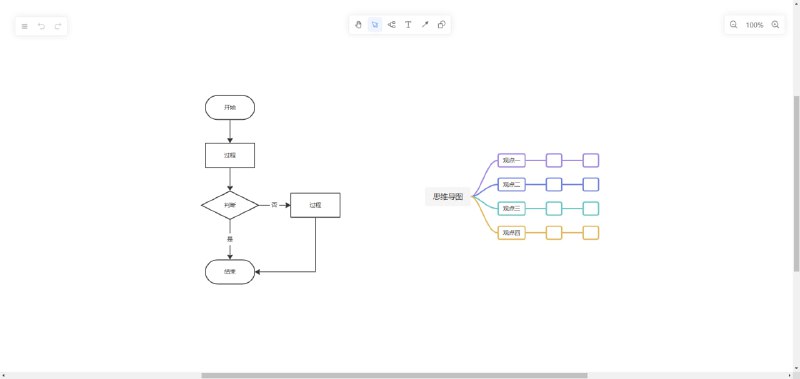
Task: Open the hamburger main menu
Action: tap(24, 27)
